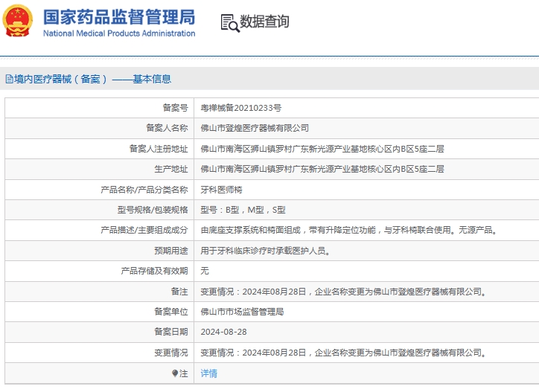This screenshot has height=392, width=539.
Task: Click the lightbulb icon next to 注
Action: 175,373
